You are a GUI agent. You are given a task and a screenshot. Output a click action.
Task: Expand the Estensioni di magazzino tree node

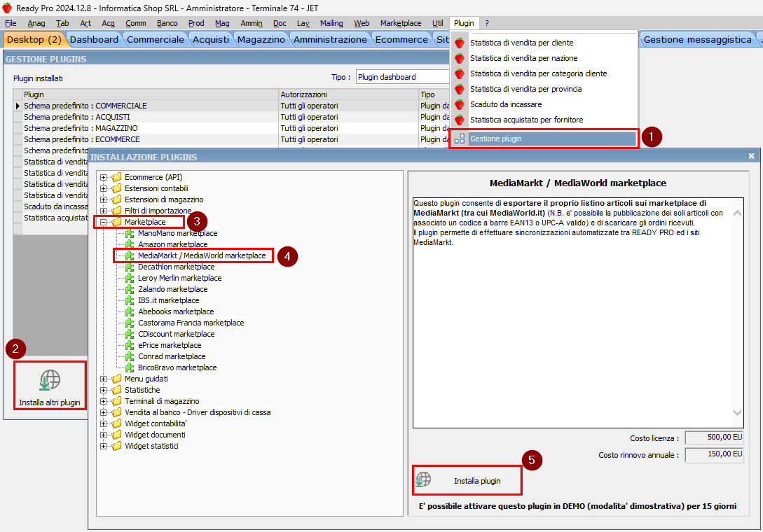click(103, 200)
